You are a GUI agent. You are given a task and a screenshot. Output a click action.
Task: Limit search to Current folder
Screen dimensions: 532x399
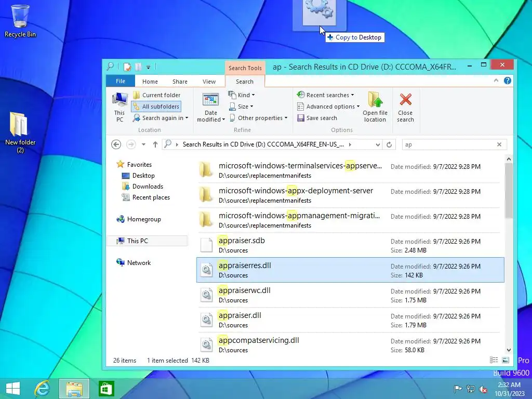point(157,95)
